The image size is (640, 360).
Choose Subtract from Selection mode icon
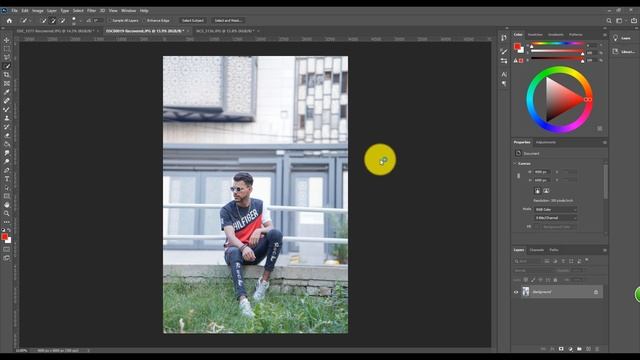click(62, 20)
